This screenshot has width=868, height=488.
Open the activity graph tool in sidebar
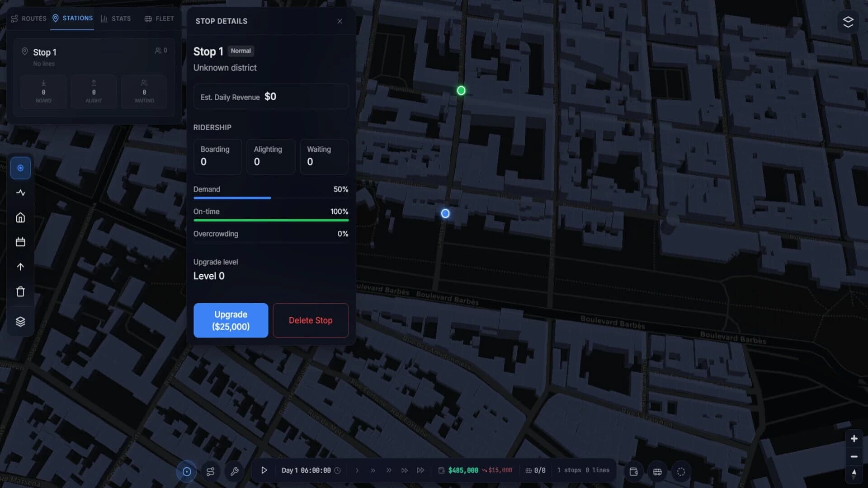(x=20, y=192)
